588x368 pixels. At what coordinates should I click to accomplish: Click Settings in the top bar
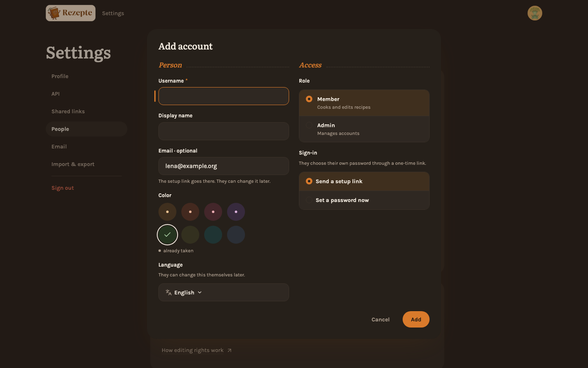point(113,13)
